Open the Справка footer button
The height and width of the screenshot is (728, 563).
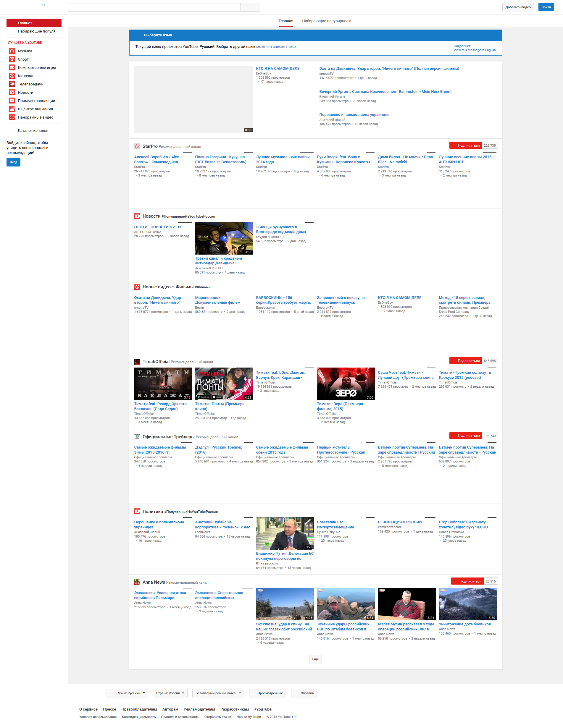click(304, 693)
